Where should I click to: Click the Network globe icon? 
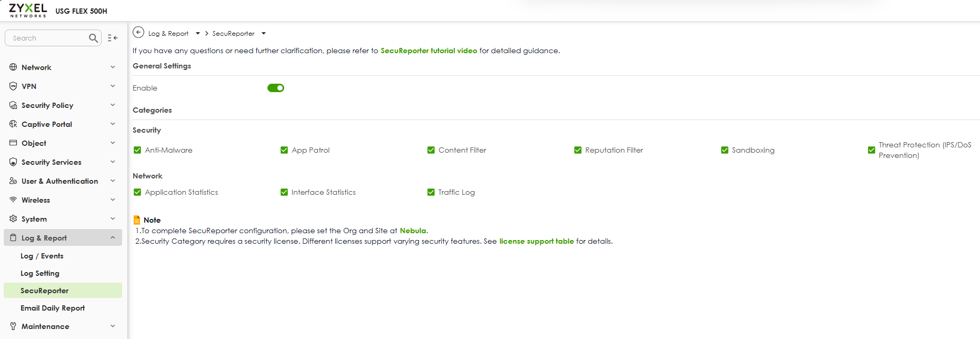pos(13,67)
